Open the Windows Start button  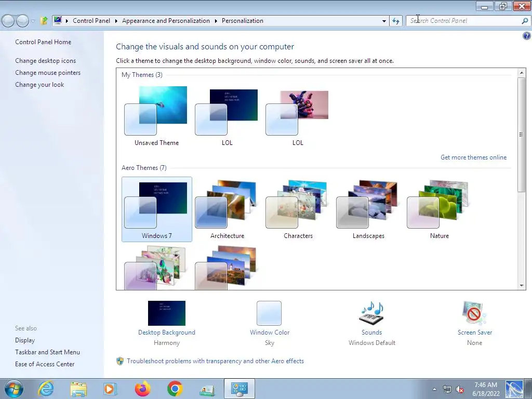[14, 389]
